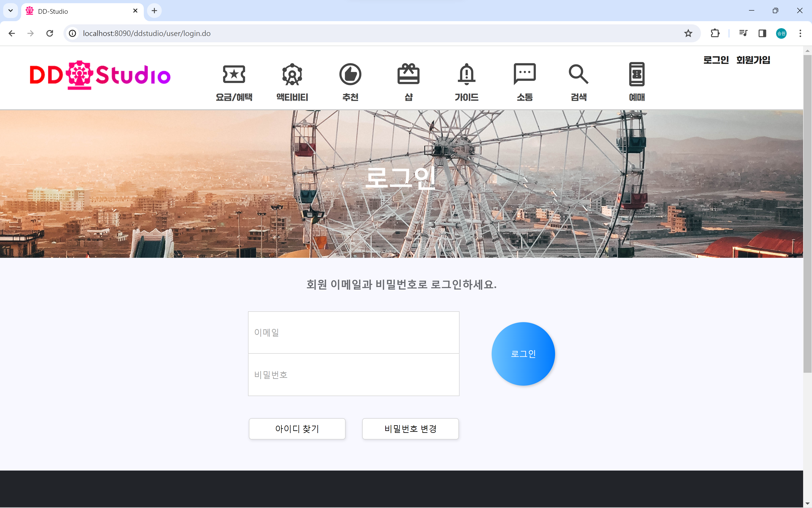Open the 승원 profile avatar
The image size is (812, 508).
pyautogui.click(x=782, y=33)
